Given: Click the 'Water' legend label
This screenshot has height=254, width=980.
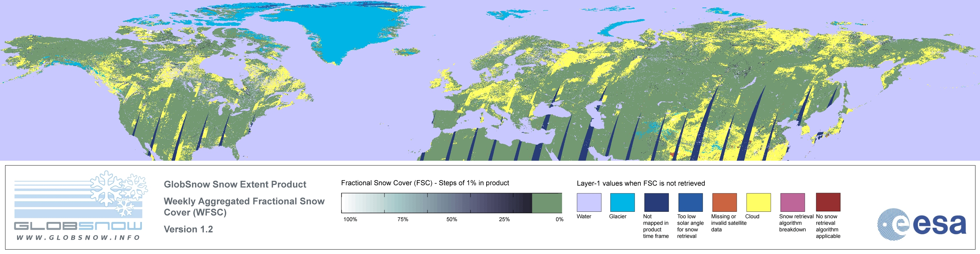Looking at the screenshot, I should click(x=584, y=216).
